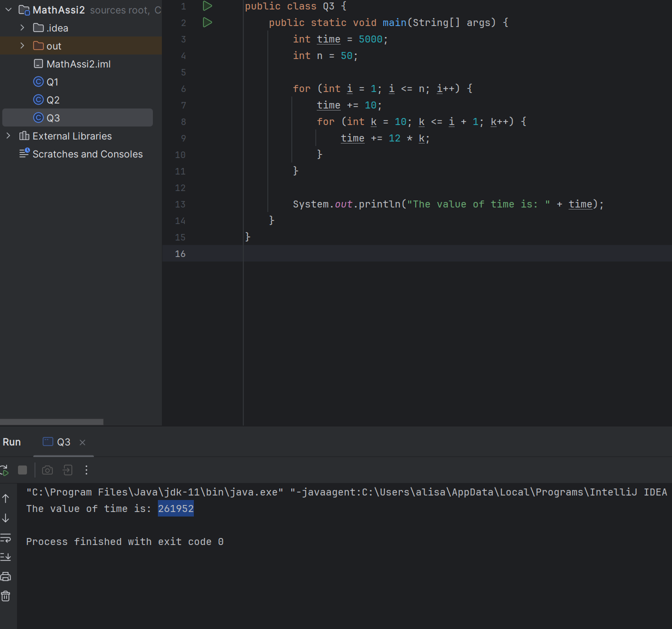Click 'main' method name on line 2
The image size is (672, 629).
tap(394, 22)
